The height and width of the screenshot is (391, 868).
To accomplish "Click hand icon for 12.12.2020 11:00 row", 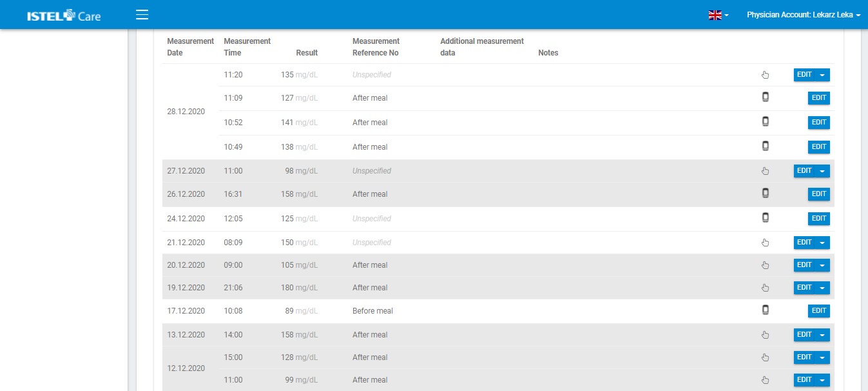I will (x=766, y=380).
